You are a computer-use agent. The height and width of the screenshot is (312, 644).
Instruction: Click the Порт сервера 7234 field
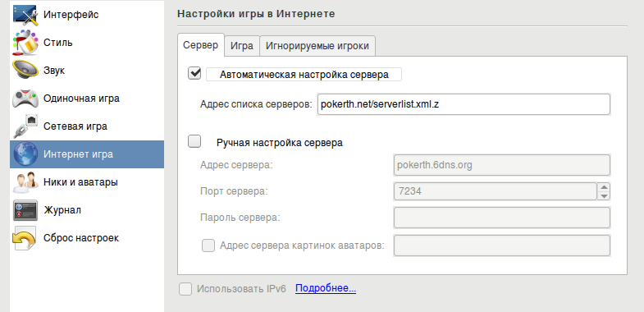(x=496, y=191)
